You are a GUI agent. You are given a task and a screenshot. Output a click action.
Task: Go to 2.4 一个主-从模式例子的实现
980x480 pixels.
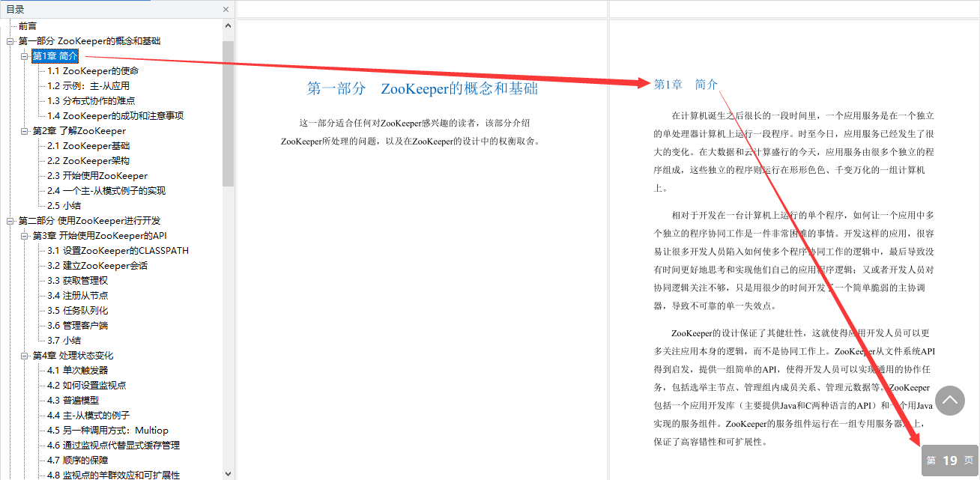pos(106,191)
